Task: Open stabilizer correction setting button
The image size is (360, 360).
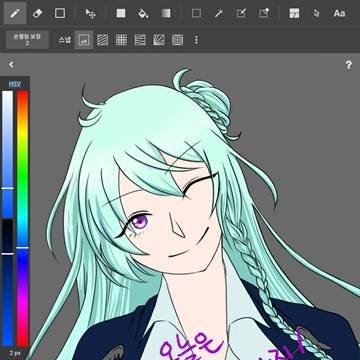Action: pos(27,40)
